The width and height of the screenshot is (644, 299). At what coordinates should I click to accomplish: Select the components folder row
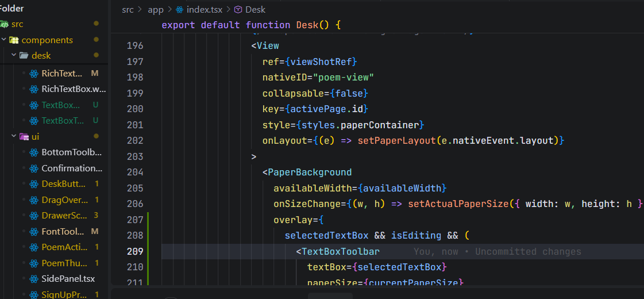[x=54, y=40]
